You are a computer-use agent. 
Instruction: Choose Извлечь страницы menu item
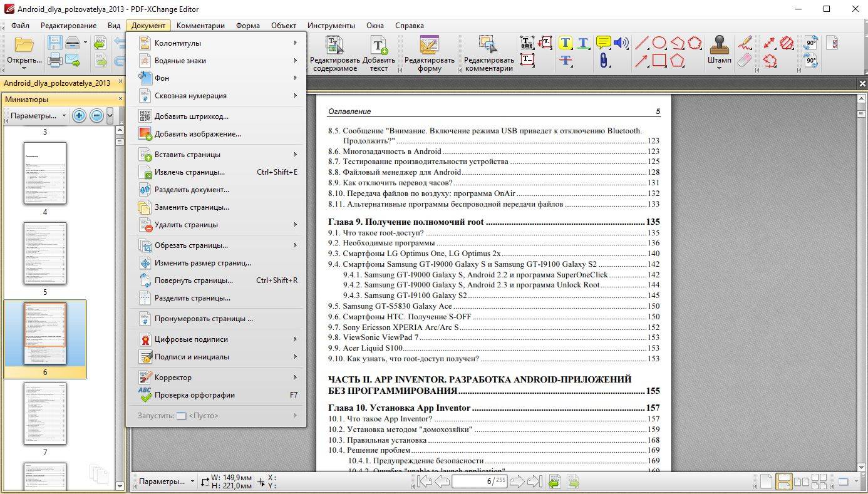[x=217, y=172]
